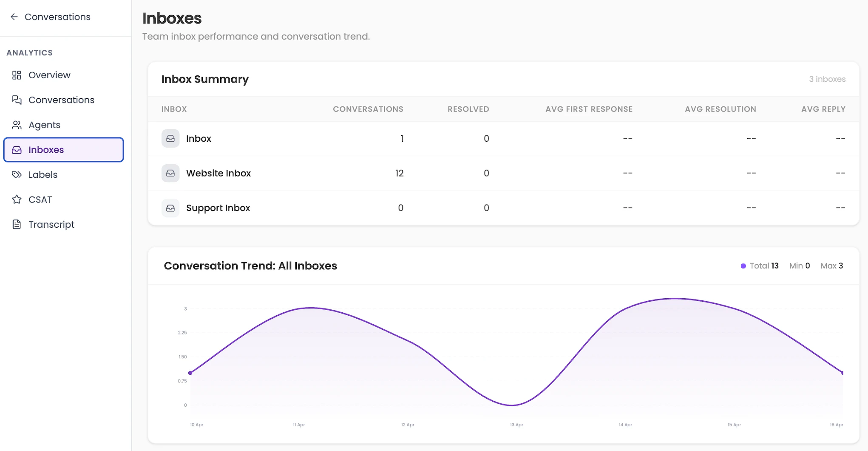Click the inbox icon beside Website Inbox row
The width and height of the screenshot is (868, 451).
(x=170, y=173)
